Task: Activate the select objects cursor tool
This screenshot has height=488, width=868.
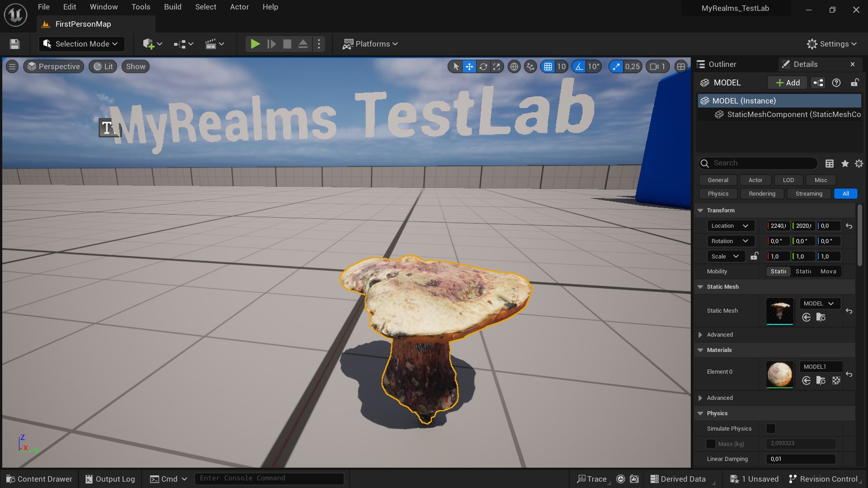Action: click(456, 66)
